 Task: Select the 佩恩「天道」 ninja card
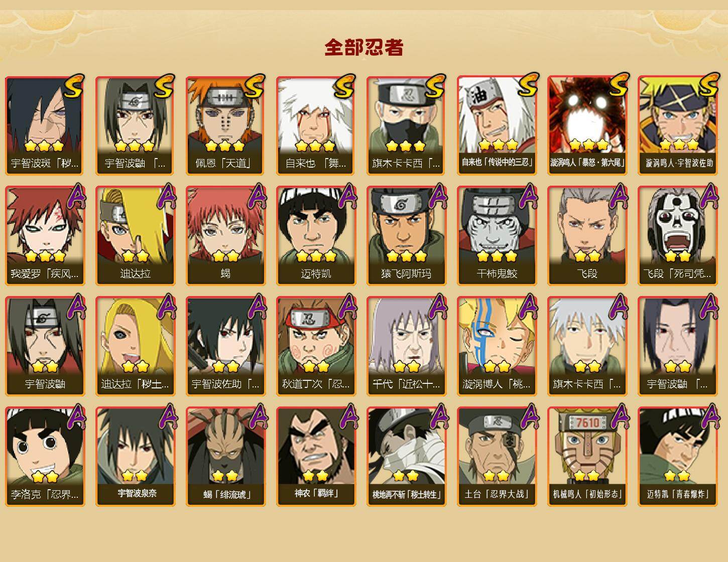pyautogui.click(x=225, y=125)
